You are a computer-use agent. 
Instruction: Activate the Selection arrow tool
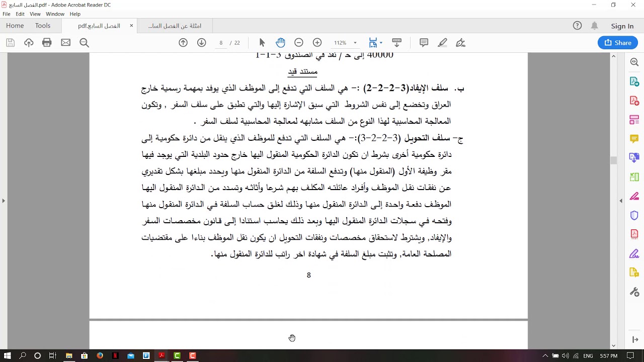coord(262,43)
